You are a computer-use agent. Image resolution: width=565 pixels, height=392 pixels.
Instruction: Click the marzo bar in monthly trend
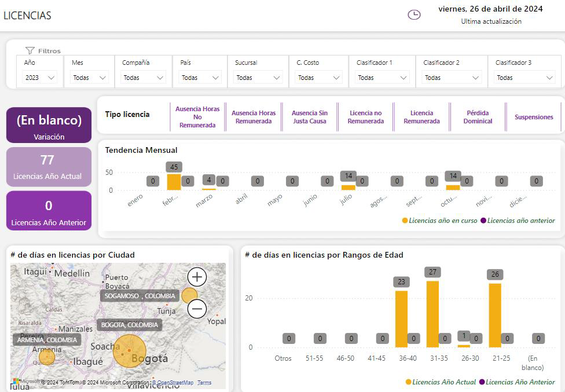(208, 189)
